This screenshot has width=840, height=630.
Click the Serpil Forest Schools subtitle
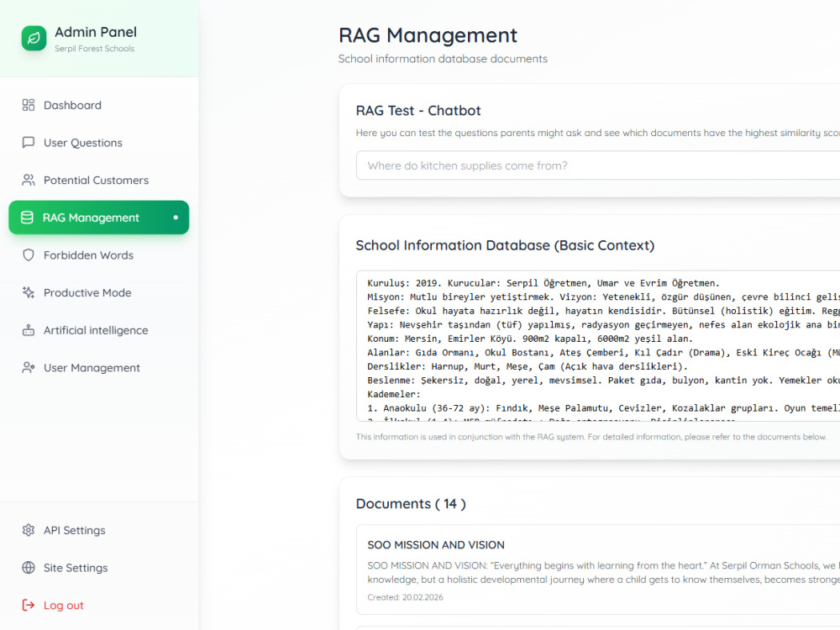pos(94,49)
